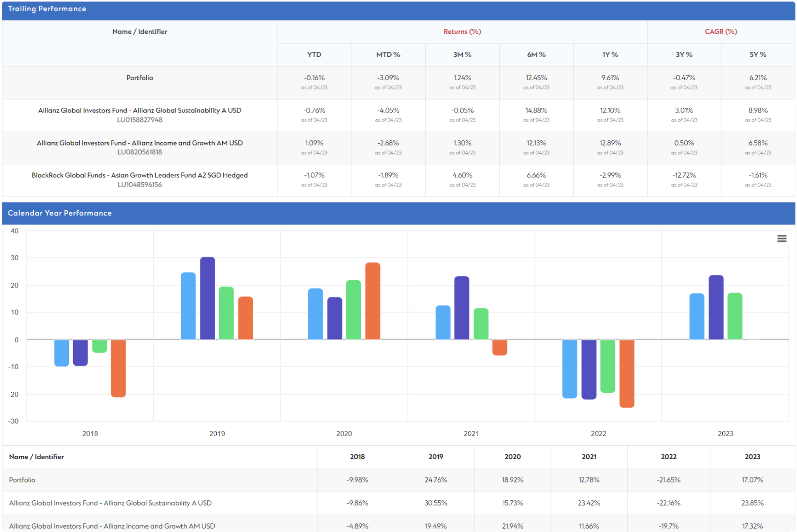
Task: Click Portfolio 2022 value -21.65%
Action: click(669, 480)
